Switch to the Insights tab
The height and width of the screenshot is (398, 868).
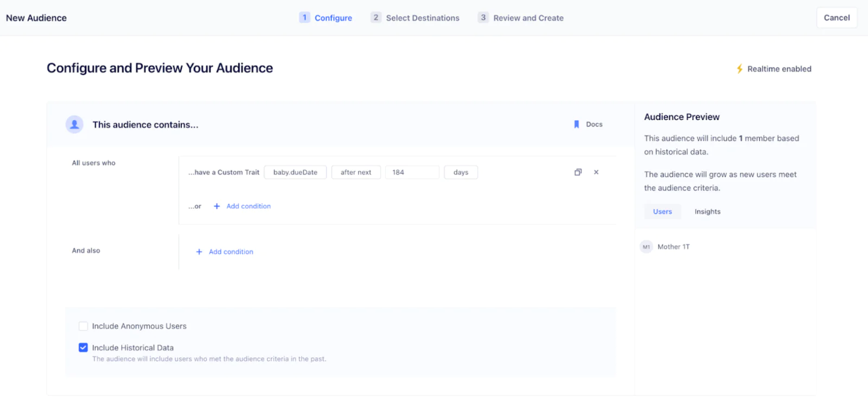coord(707,211)
